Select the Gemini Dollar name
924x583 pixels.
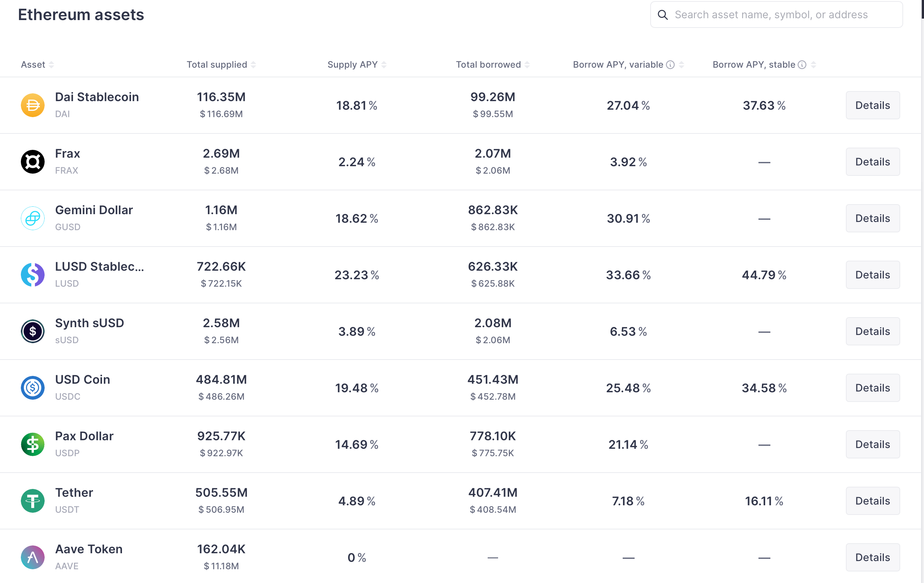pos(94,210)
